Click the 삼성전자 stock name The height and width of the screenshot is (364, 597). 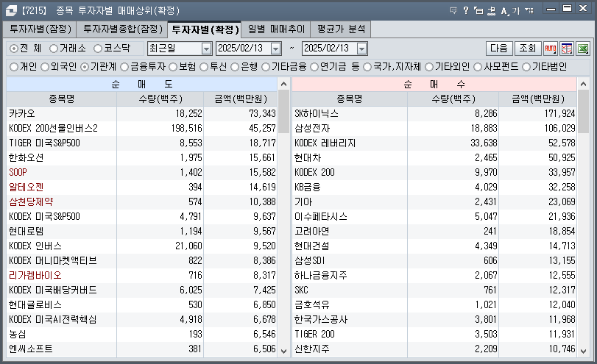point(312,128)
